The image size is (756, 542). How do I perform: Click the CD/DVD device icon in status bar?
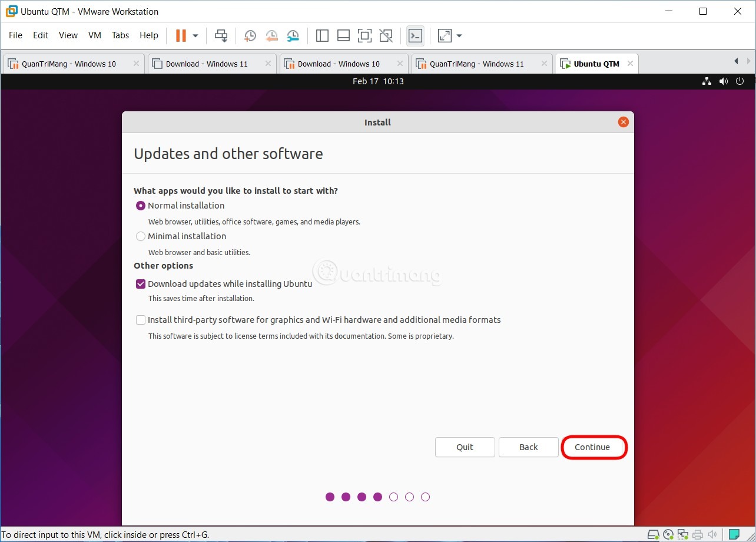[x=668, y=535]
